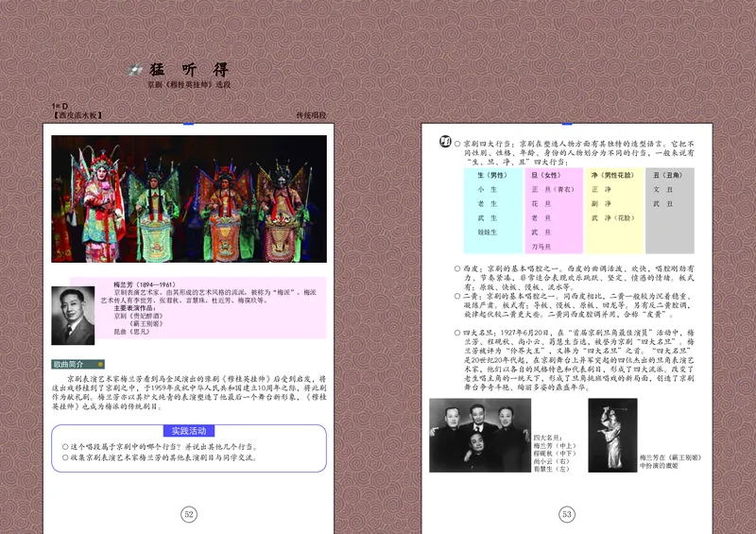Click the cell 老旦

(x=541, y=218)
